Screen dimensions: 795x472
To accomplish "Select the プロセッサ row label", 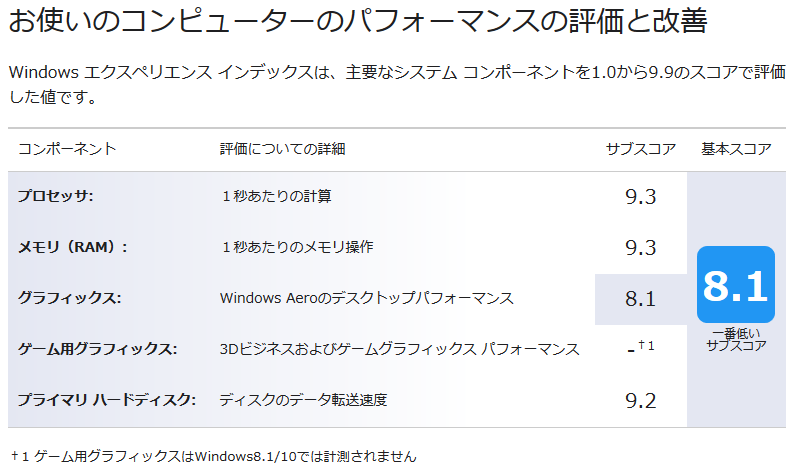I will point(56,196).
